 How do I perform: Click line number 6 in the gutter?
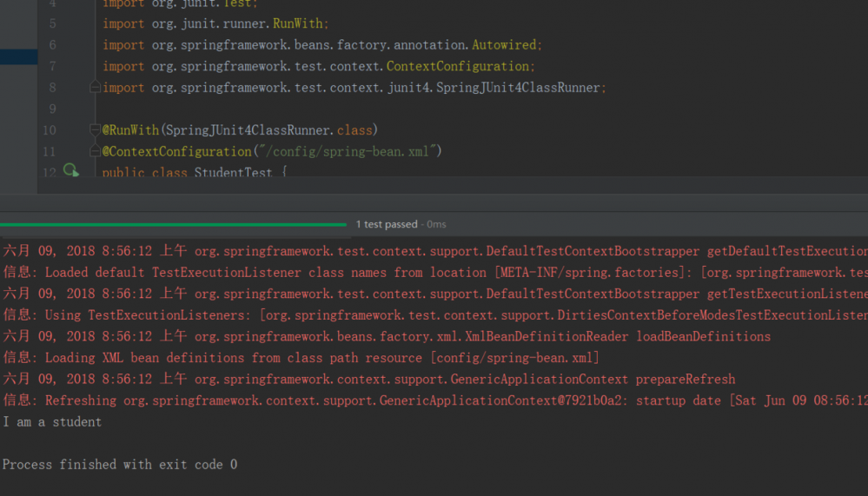tap(52, 44)
